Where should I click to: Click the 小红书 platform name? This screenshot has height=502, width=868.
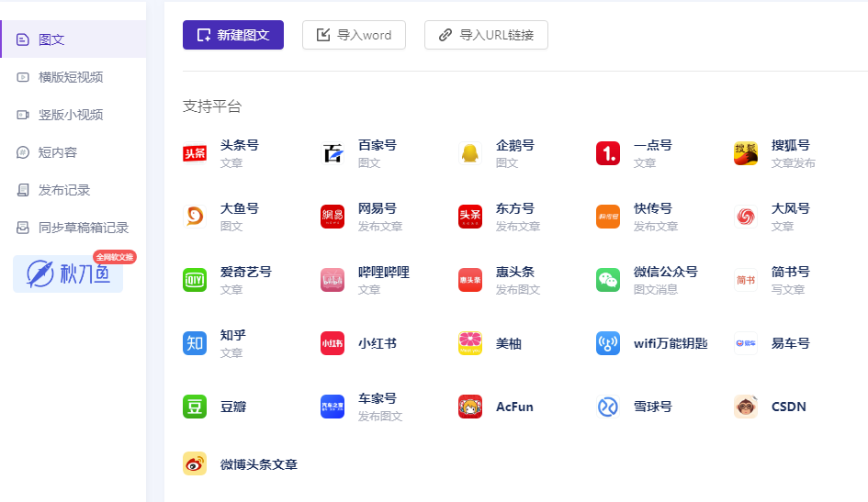coord(377,343)
